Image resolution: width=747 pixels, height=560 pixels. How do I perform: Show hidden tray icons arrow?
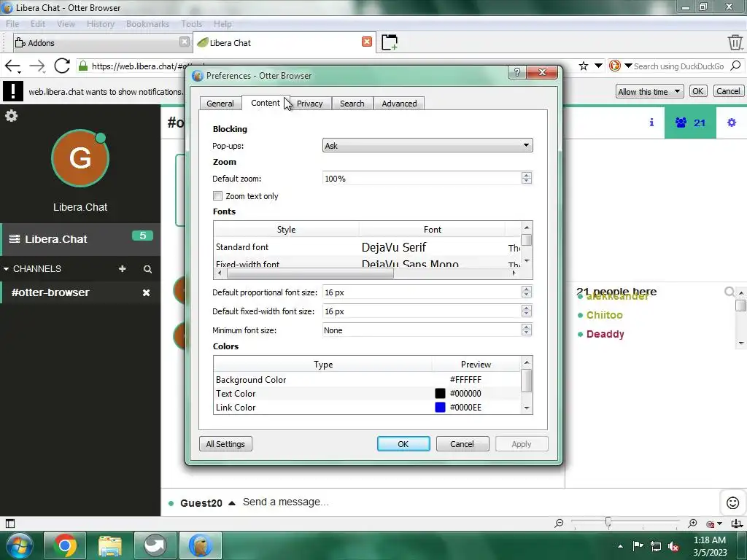tap(620, 546)
